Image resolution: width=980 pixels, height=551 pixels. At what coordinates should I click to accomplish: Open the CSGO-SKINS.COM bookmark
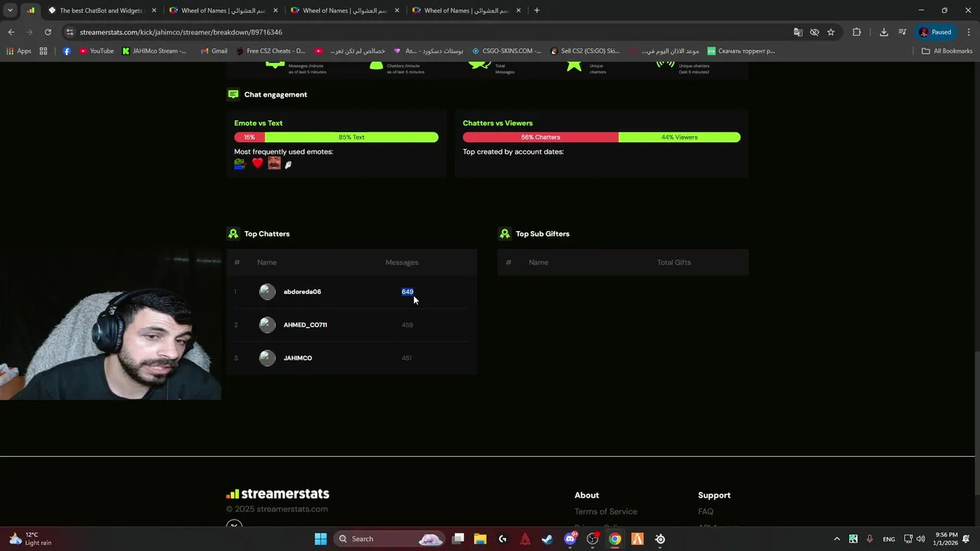[506, 51]
